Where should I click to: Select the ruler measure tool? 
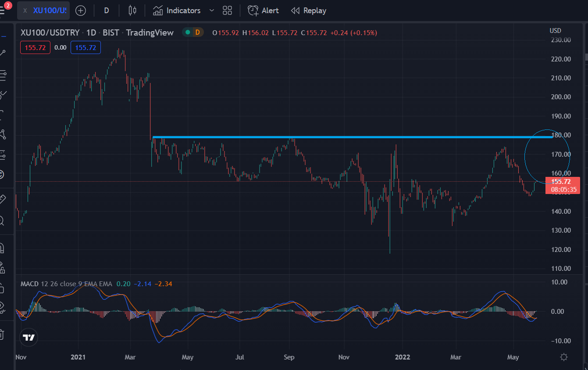(x=3, y=199)
